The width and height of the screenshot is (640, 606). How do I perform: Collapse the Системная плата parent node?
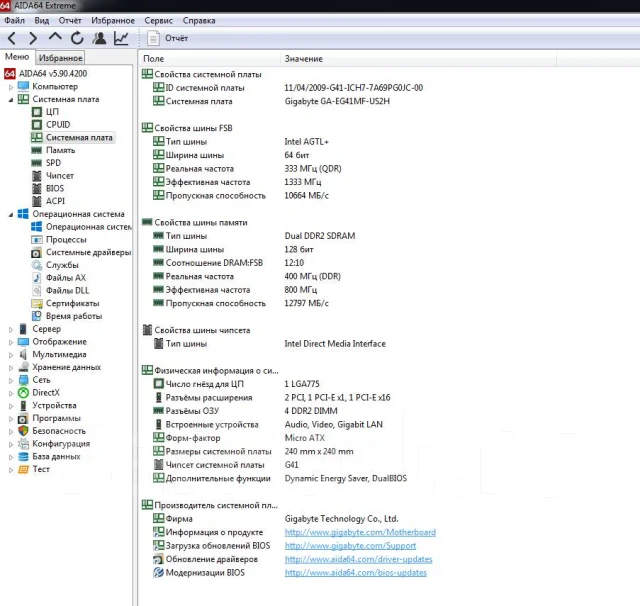[11, 99]
